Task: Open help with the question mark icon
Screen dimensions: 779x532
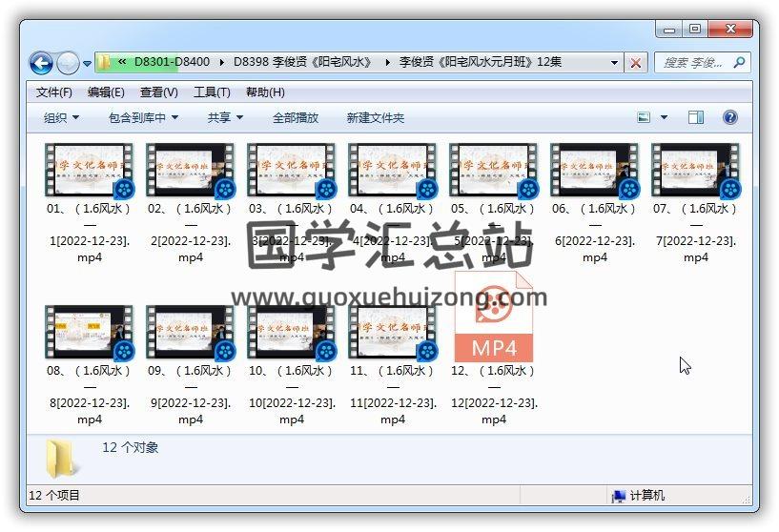Action: click(729, 117)
